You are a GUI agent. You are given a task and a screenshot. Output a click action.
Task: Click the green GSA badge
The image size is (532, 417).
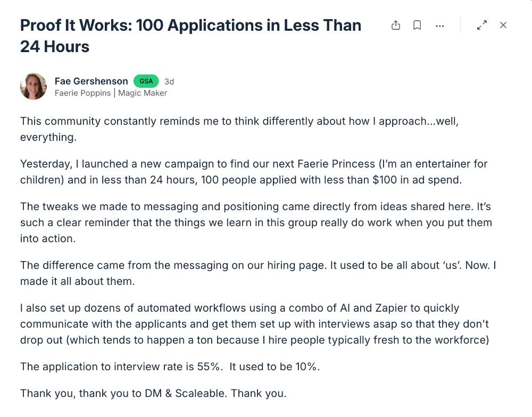(146, 81)
